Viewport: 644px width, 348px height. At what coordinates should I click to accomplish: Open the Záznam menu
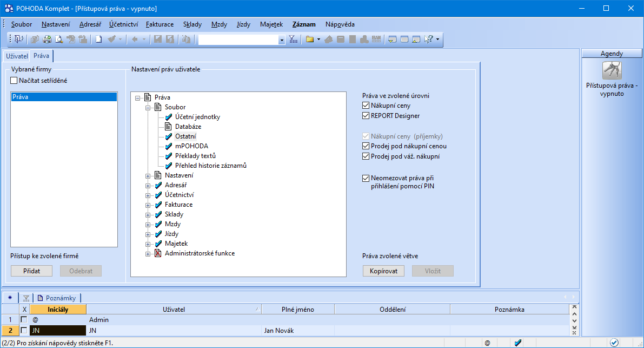point(304,24)
